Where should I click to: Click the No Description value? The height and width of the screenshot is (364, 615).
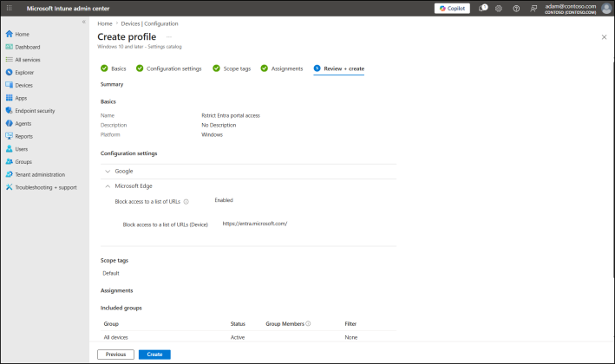tap(219, 125)
